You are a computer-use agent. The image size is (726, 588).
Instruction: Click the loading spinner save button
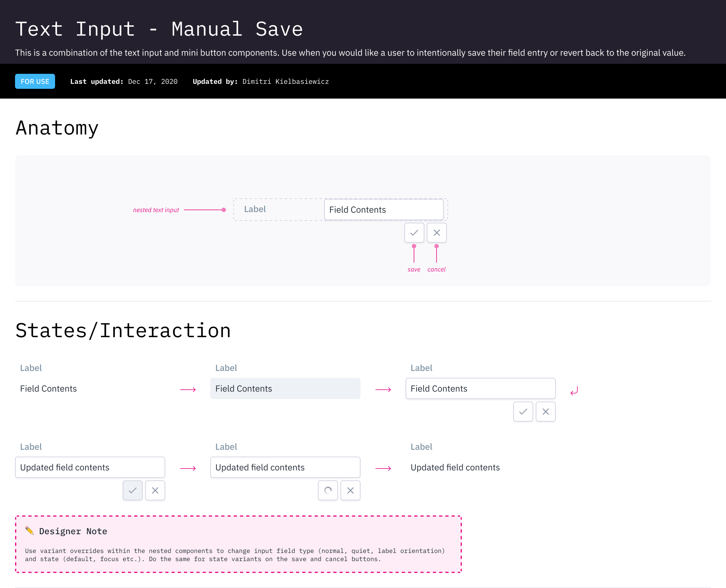click(x=327, y=490)
